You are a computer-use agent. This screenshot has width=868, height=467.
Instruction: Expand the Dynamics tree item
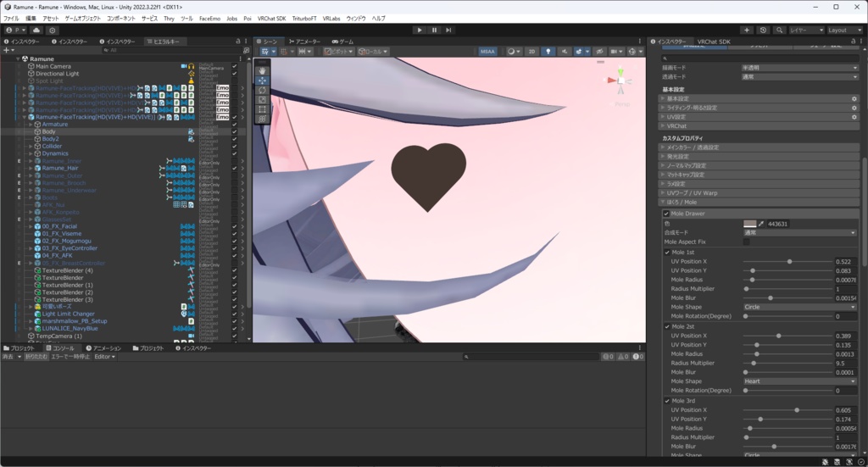31,153
